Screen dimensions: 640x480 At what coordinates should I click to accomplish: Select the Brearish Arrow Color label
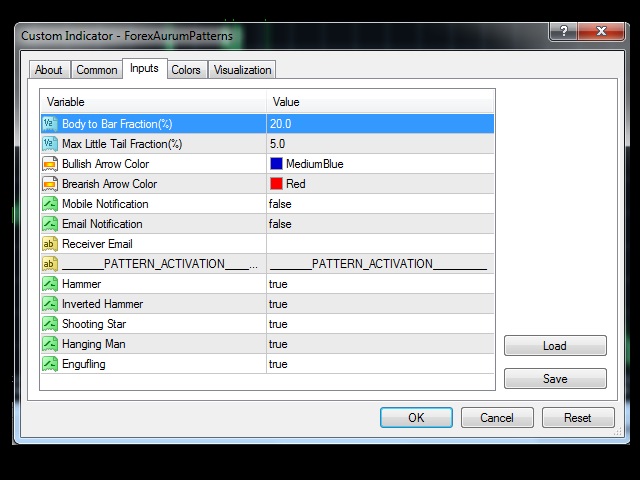click(x=109, y=184)
